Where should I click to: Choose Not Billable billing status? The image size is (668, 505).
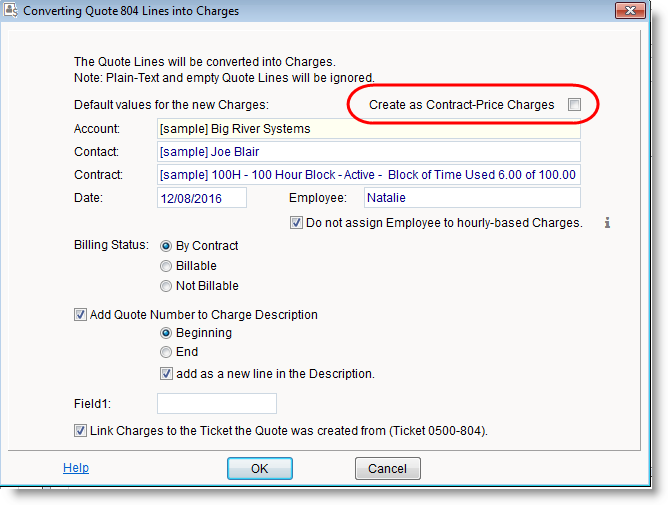(x=166, y=286)
